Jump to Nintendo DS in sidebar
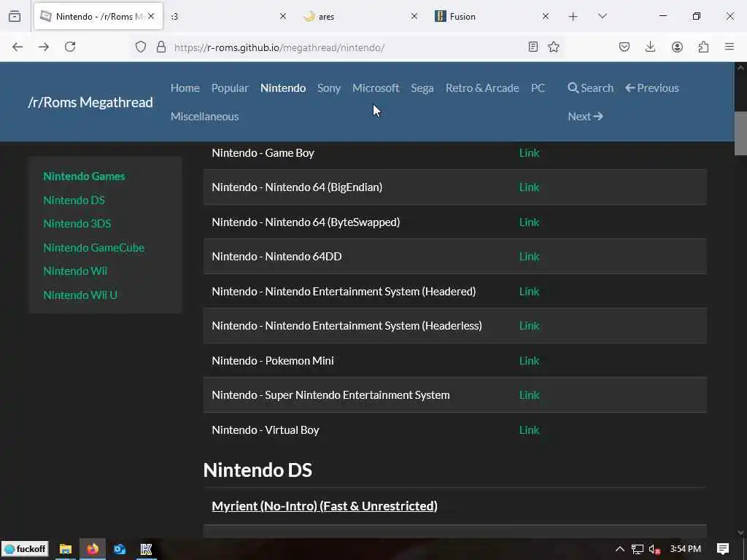Screen dimensions: 747x560 coord(74,200)
